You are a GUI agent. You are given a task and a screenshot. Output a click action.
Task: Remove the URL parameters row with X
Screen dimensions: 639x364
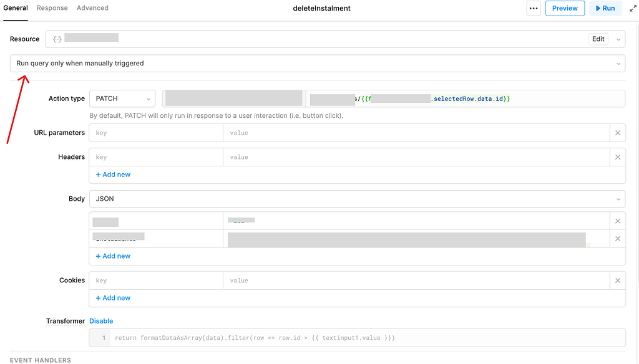click(x=617, y=133)
